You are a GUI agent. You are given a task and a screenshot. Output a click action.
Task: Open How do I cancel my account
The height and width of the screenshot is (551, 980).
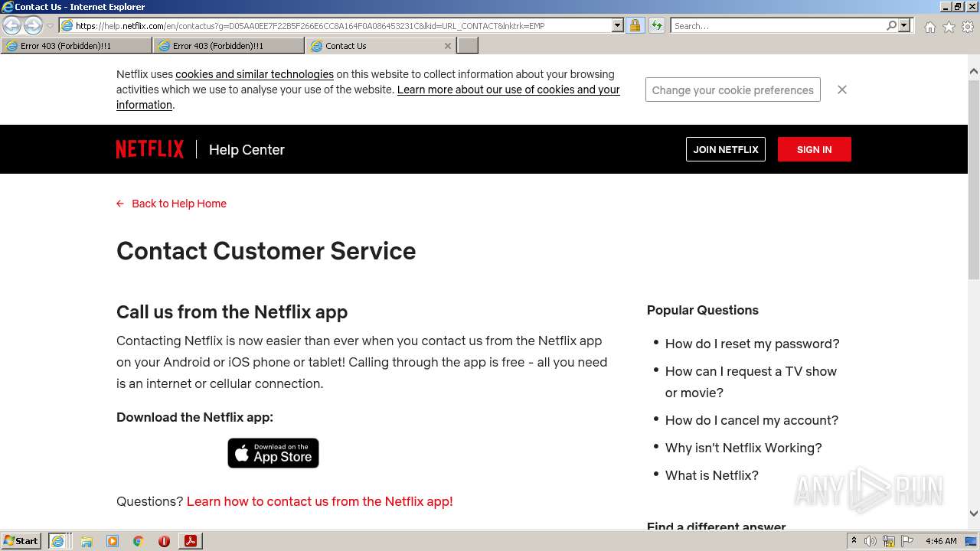pos(752,420)
